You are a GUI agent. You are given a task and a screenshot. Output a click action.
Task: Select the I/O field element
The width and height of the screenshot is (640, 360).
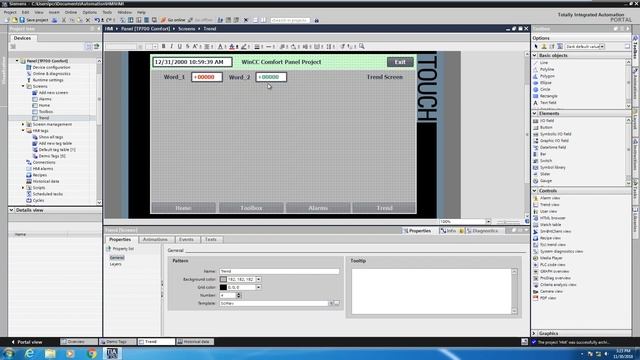(x=547, y=121)
